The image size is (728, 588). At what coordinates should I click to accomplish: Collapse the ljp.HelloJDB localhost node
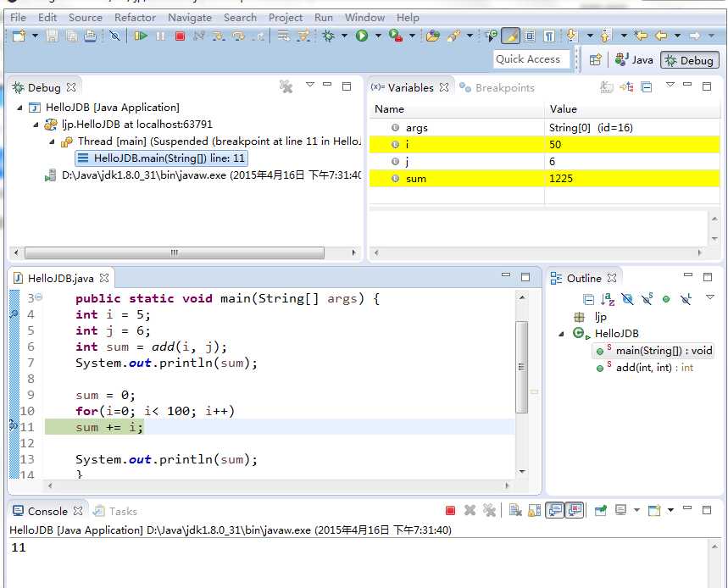pyautogui.click(x=36, y=125)
